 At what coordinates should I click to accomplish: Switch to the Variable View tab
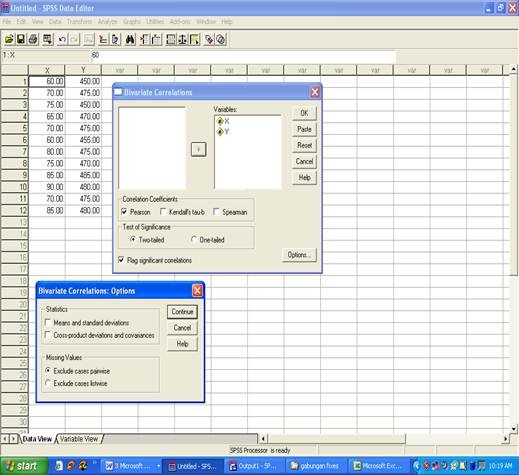point(79,439)
